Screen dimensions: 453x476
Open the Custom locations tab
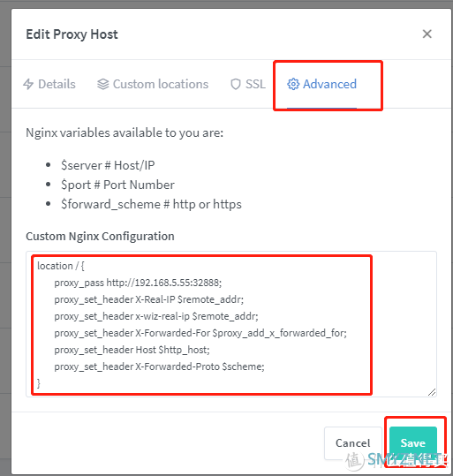pos(153,84)
